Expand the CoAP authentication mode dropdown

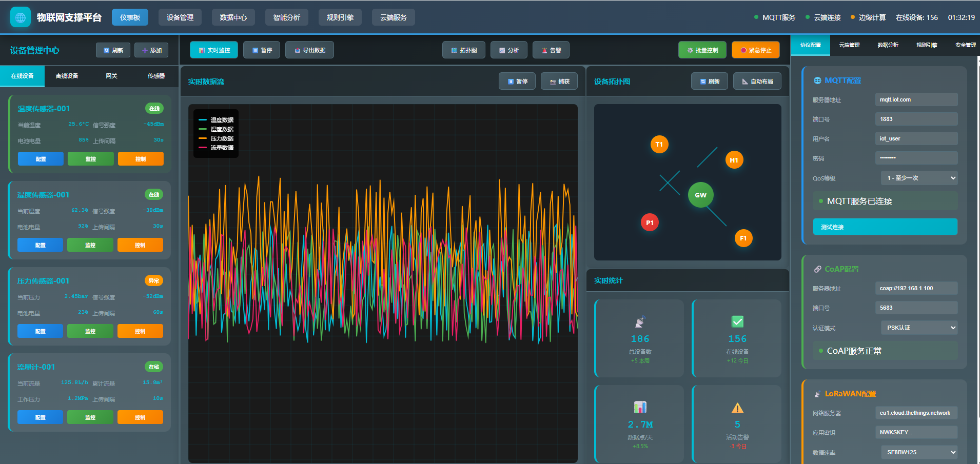(919, 328)
